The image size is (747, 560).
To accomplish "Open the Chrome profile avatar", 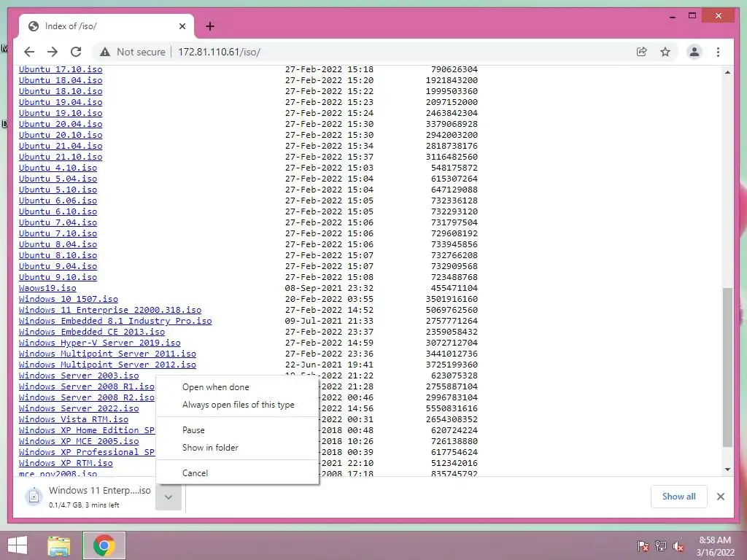I will coord(694,52).
